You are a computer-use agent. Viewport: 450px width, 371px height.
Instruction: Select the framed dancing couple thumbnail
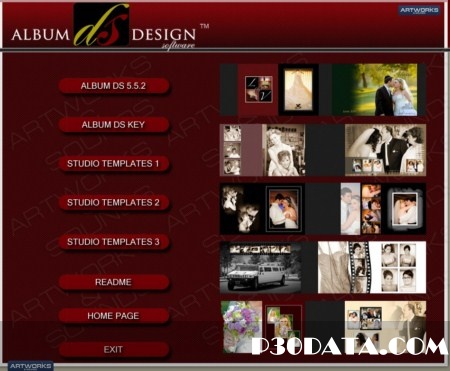[x=284, y=209]
